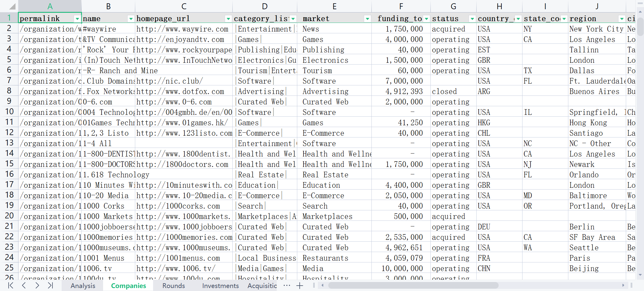Select column I header
The image size is (644, 291).
[545, 6]
